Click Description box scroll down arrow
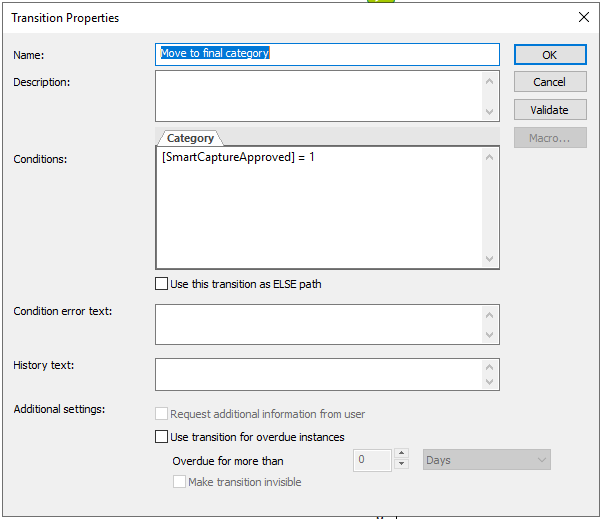The image size is (604, 519). click(490, 112)
